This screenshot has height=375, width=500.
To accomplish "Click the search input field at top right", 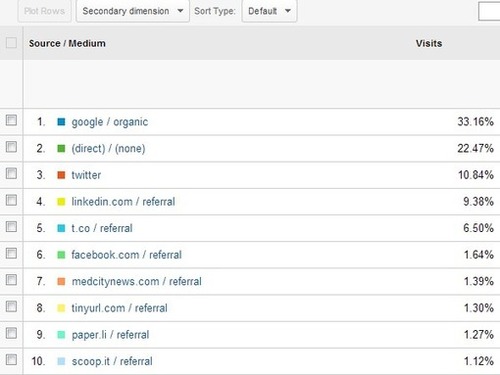I will click(x=489, y=11).
